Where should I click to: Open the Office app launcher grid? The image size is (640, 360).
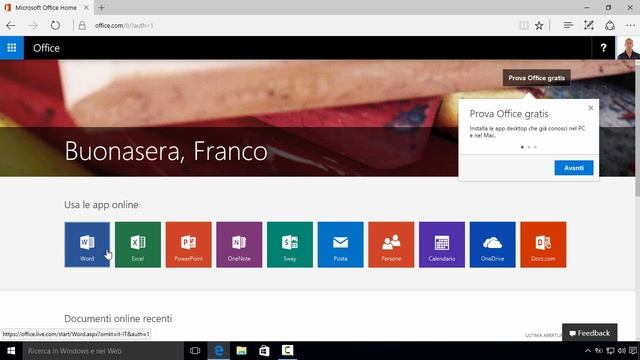[12, 48]
